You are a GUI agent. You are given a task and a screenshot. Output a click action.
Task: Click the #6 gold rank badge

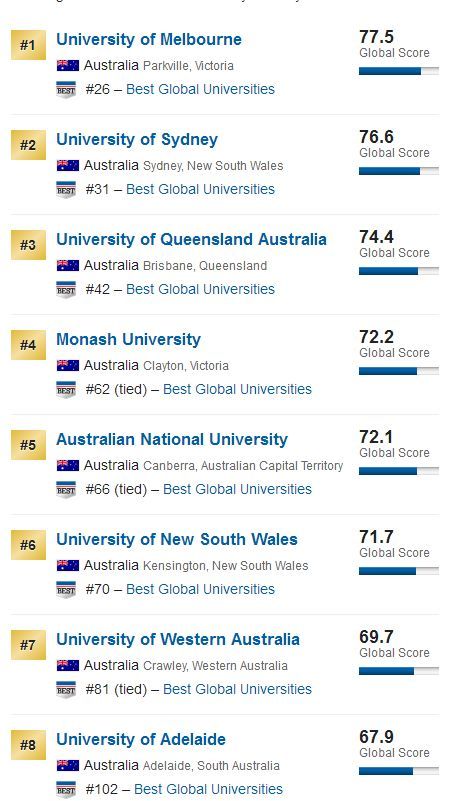point(28,546)
